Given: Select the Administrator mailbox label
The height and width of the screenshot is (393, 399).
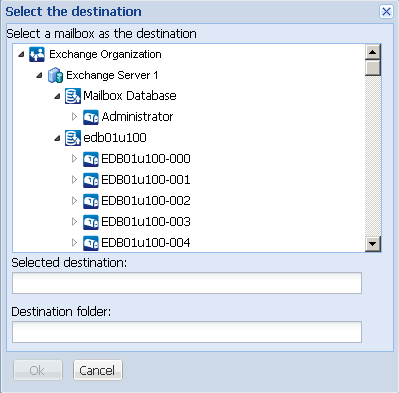Looking at the screenshot, I should 137,117.
